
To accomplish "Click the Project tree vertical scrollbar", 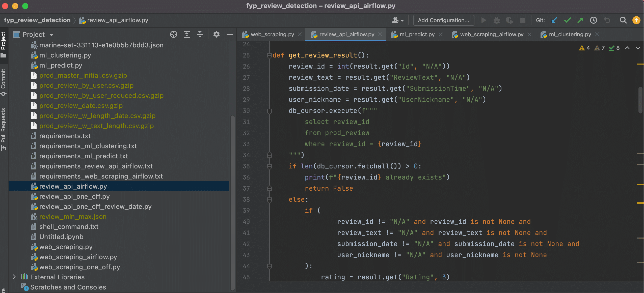I will pyautogui.click(x=232, y=203).
